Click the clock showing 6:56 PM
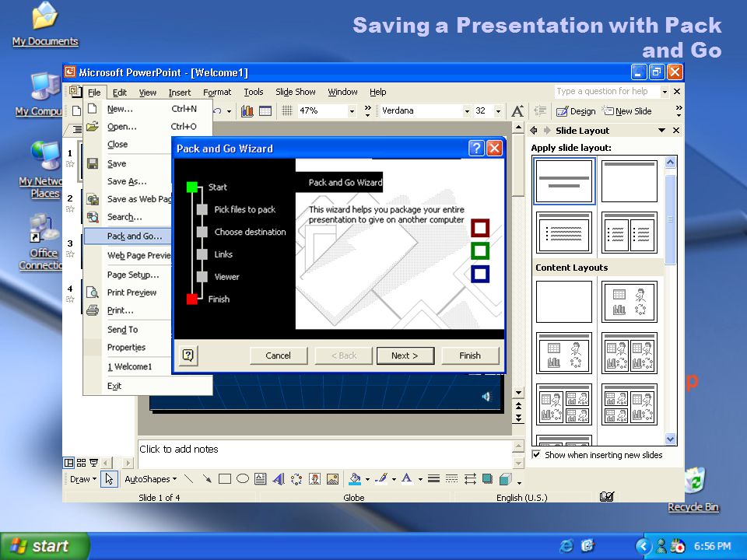 712,546
